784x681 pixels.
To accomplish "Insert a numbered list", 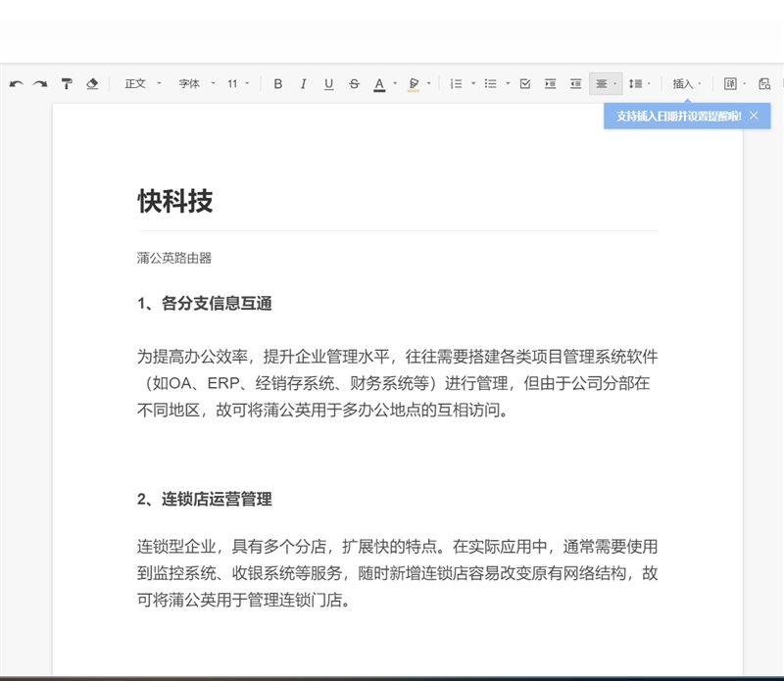I will coord(456,84).
